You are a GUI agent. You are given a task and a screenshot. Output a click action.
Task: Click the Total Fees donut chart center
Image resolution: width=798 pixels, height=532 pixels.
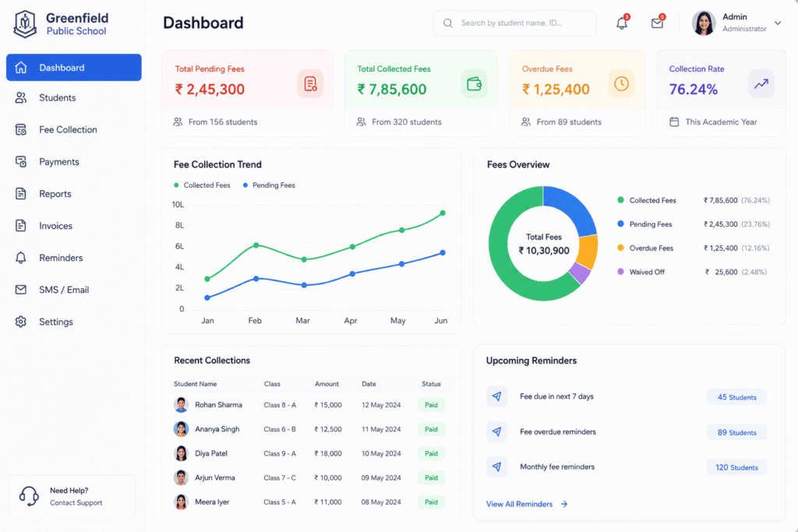click(x=543, y=244)
